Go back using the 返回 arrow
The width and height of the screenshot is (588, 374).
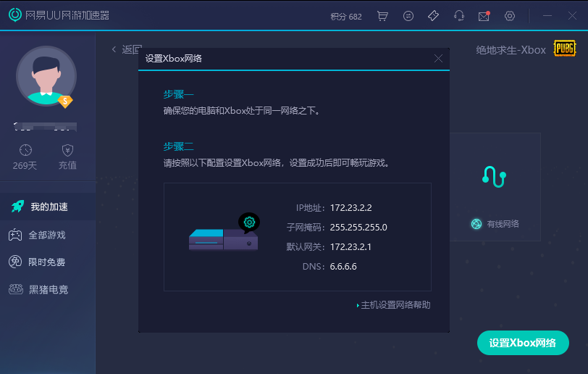pos(126,49)
